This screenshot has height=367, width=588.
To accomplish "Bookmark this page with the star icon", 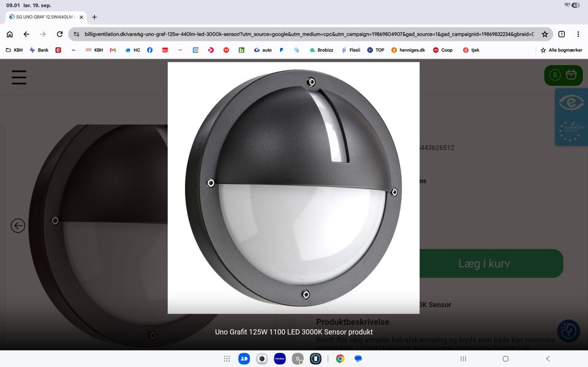I will (545, 34).
